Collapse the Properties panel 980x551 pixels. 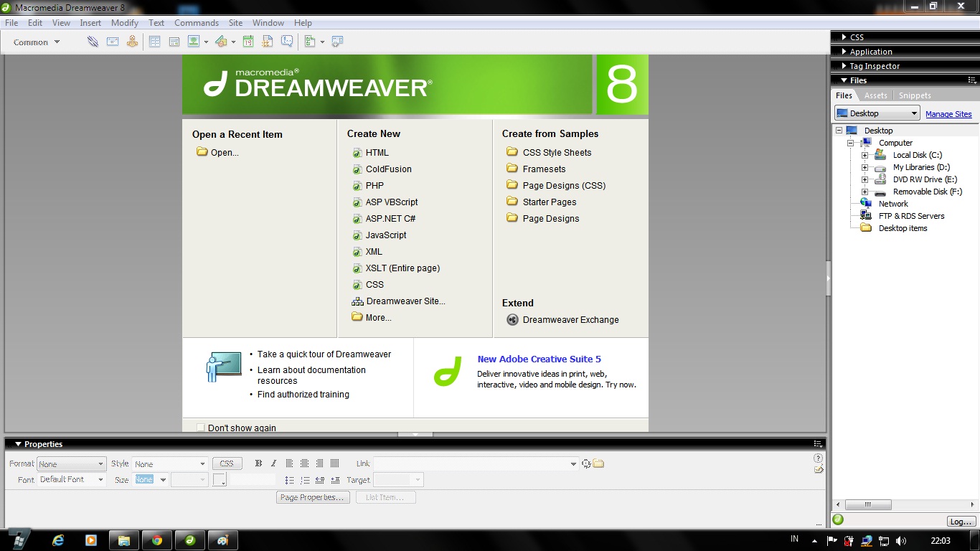coord(19,444)
